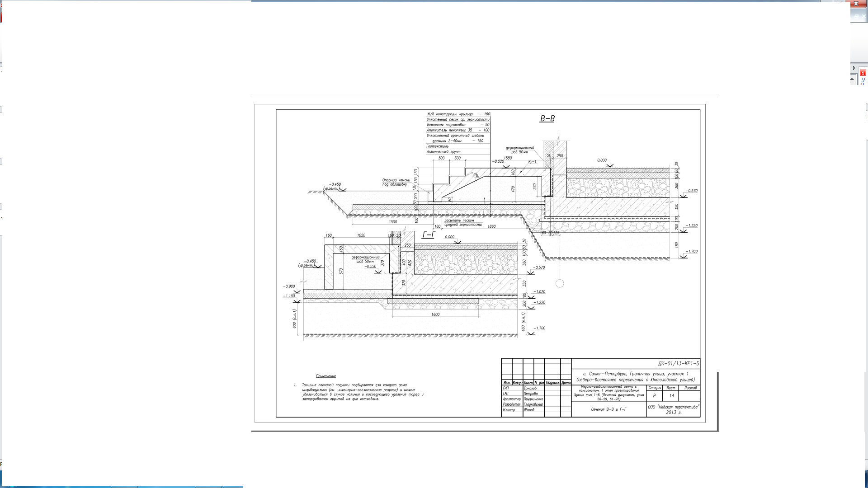Click the 1600 dimension in section Г-Г
Viewport: 868px width, 488px height.
coord(435,314)
